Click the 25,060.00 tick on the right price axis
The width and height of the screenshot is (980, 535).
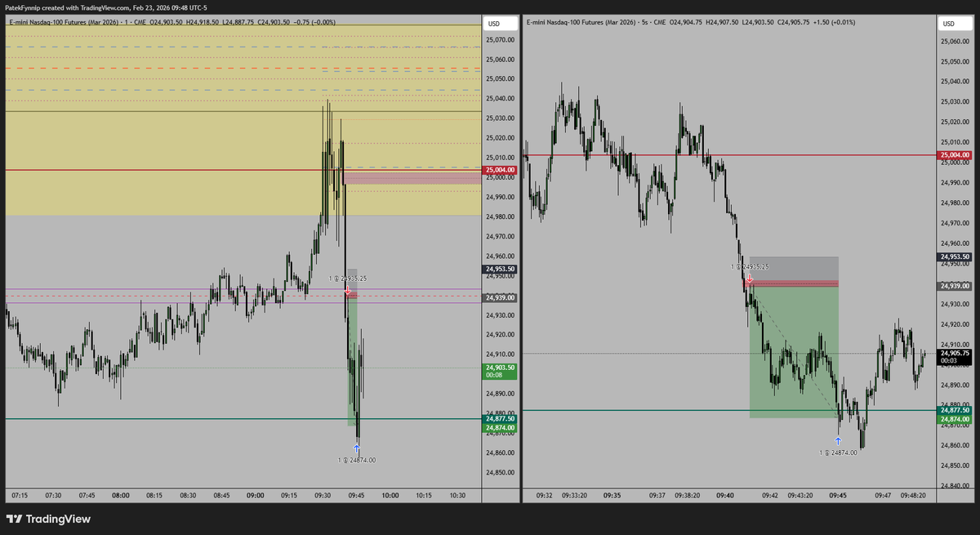pos(955,41)
